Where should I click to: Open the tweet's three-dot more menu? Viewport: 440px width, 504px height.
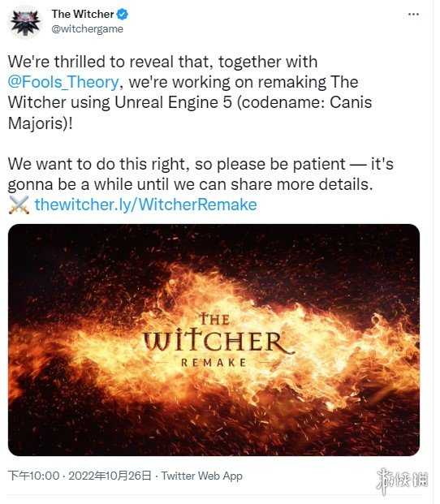tap(413, 15)
